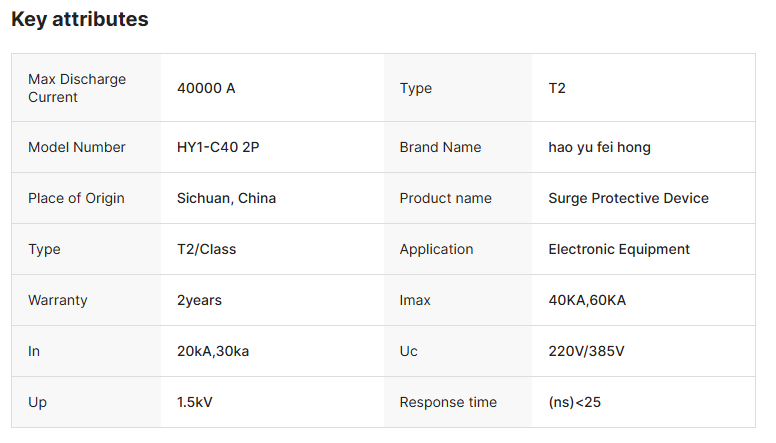Click the "Application" attribute label
This screenshot has width=776, height=443.
pos(436,249)
